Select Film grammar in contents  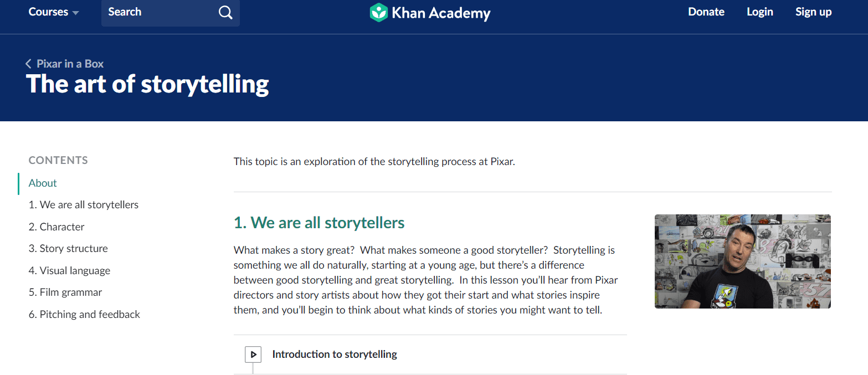point(65,292)
